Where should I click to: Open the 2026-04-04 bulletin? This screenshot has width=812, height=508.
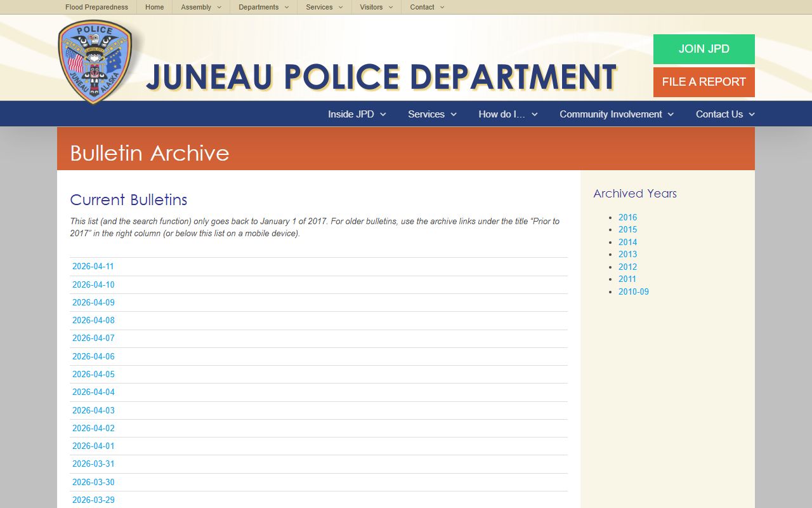tap(93, 392)
